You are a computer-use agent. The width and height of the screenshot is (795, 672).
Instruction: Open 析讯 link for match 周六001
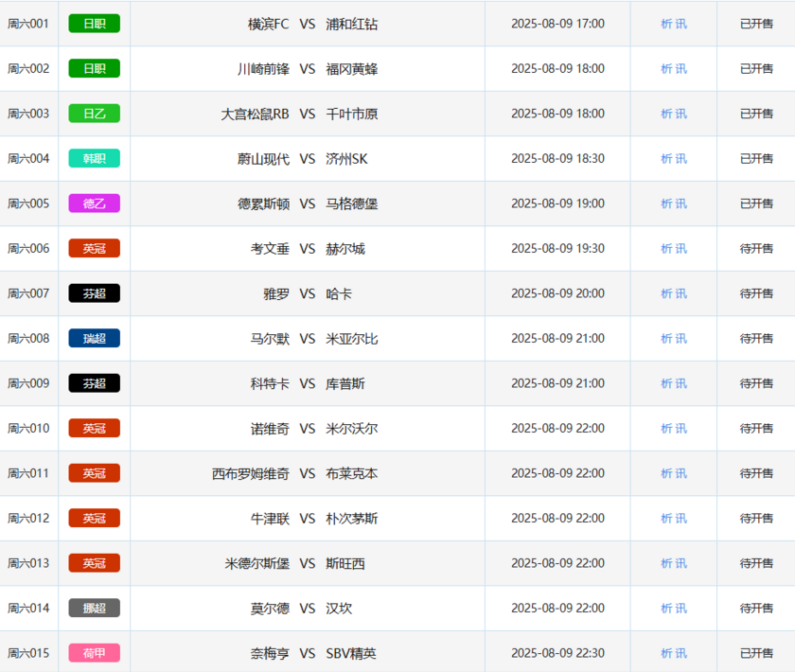click(674, 24)
